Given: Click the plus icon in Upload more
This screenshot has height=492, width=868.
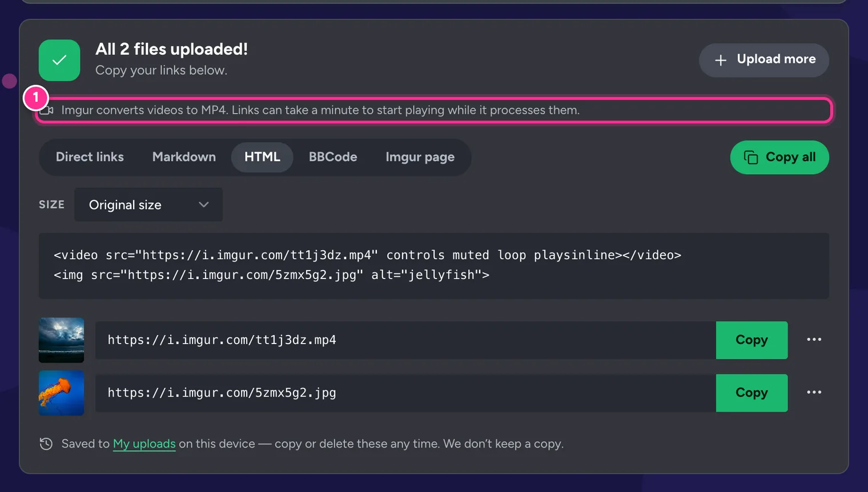Looking at the screenshot, I should [721, 60].
